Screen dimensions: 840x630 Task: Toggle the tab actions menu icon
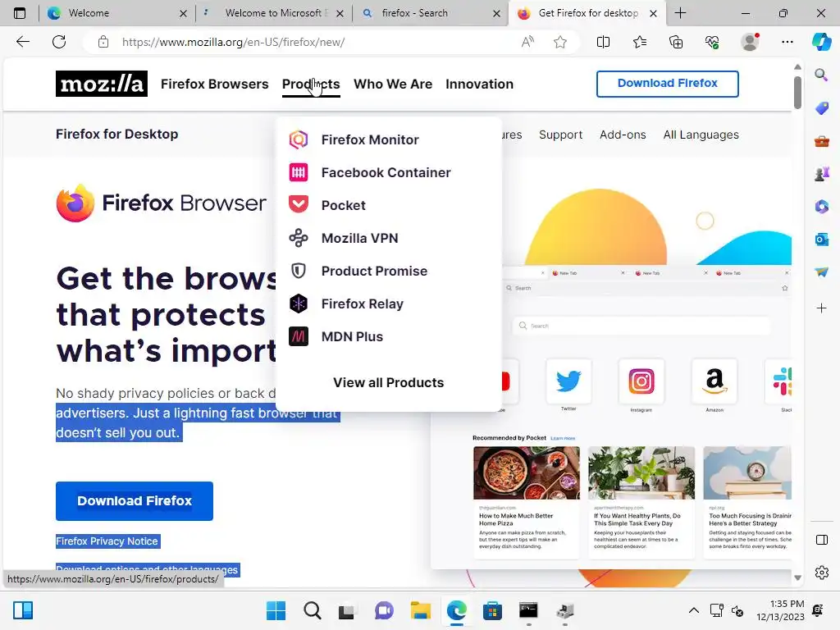20,13
